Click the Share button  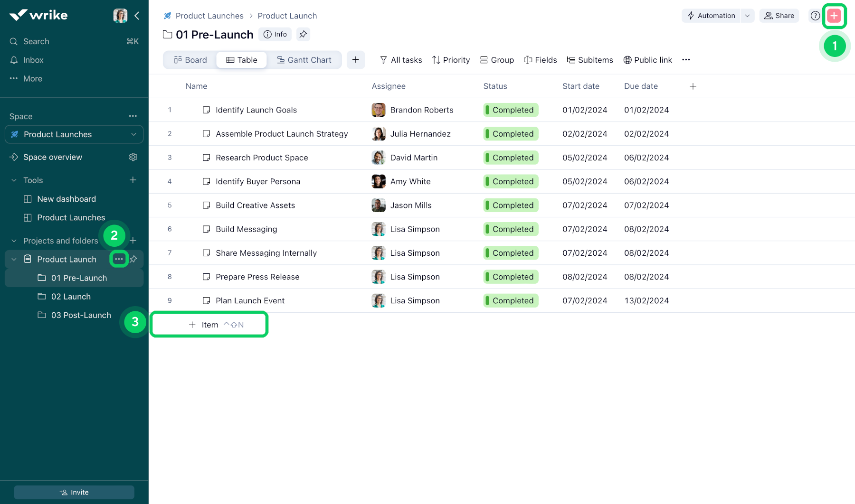pos(779,16)
